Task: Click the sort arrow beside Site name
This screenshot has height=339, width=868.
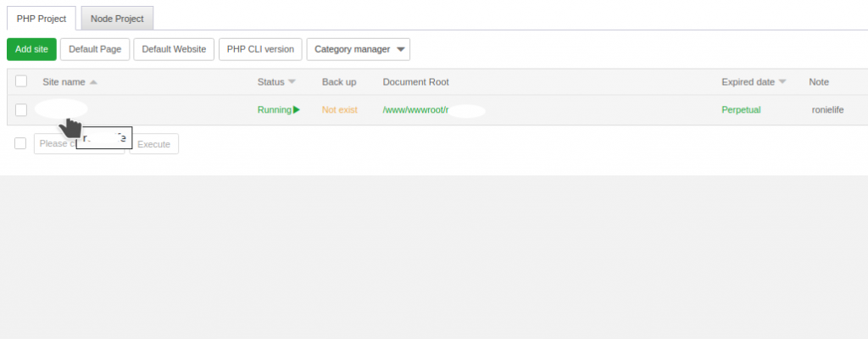Action: (93, 82)
